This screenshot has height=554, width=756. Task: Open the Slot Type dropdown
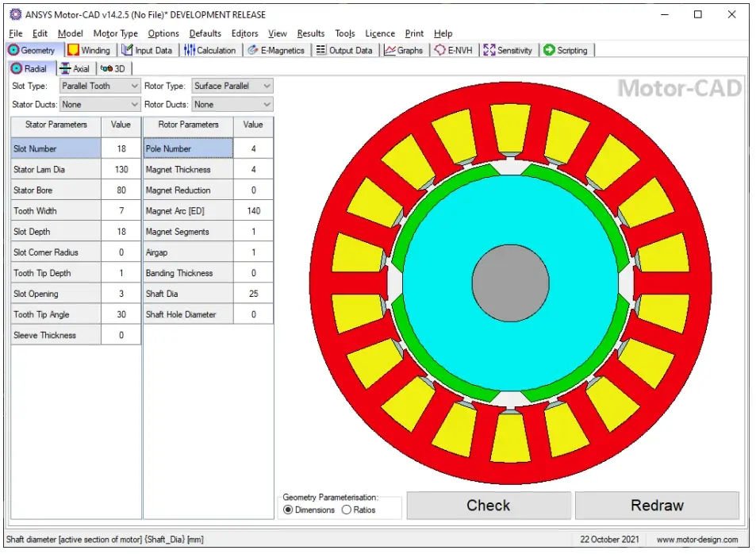(100, 86)
